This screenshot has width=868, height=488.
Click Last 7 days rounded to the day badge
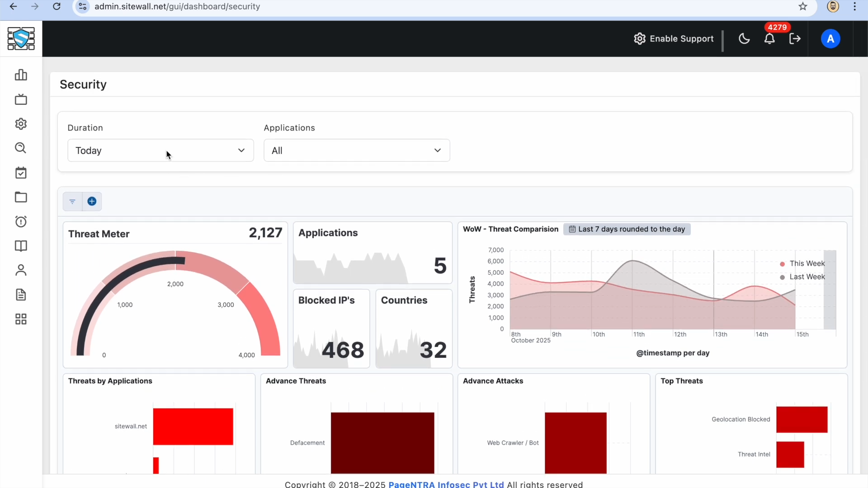627,229
